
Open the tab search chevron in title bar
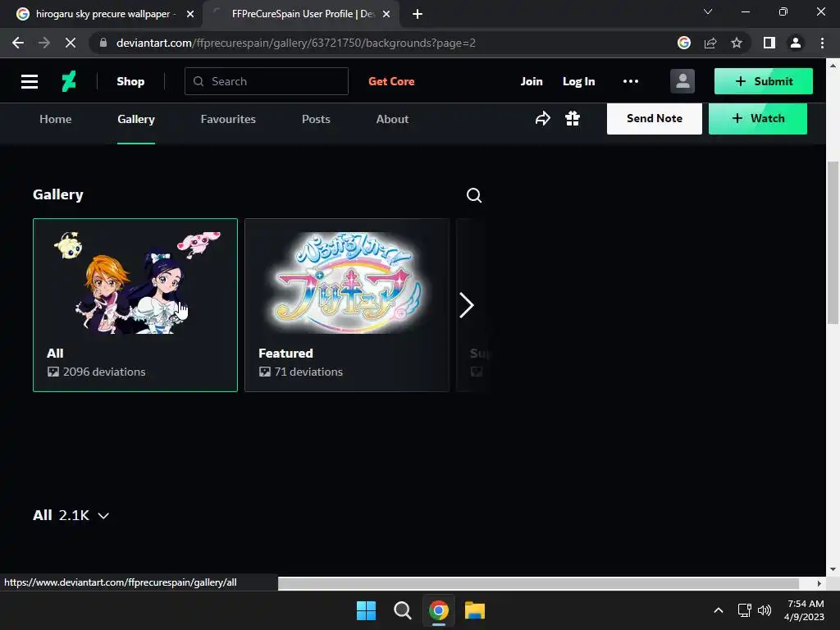(x=708, y=11)
